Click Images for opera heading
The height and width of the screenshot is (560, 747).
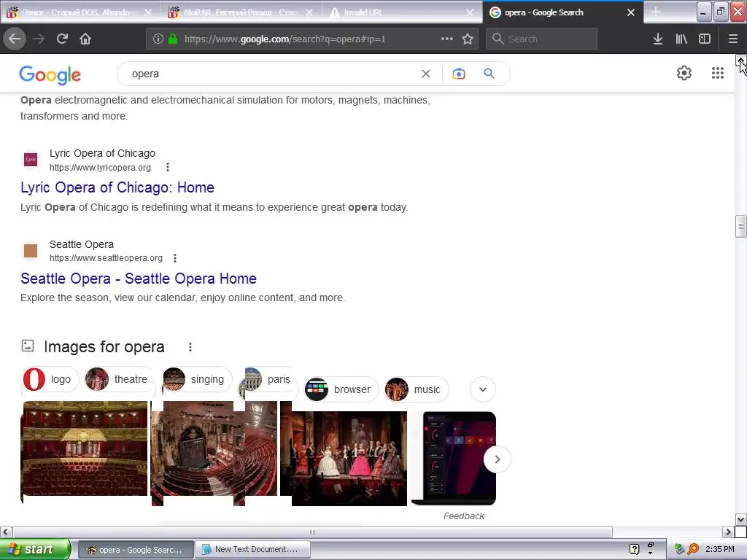pos(104,347)
